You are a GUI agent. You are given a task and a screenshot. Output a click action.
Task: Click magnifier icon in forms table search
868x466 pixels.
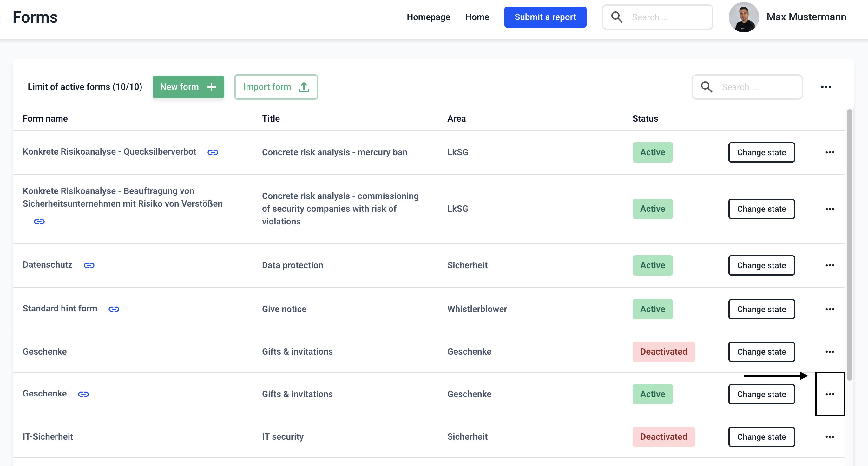tap(707, 87)
